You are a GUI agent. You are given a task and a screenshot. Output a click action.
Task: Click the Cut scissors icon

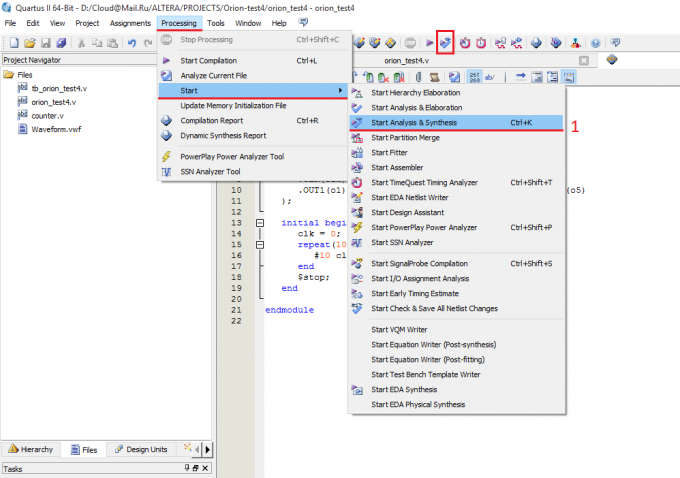(x=81, y=43)
